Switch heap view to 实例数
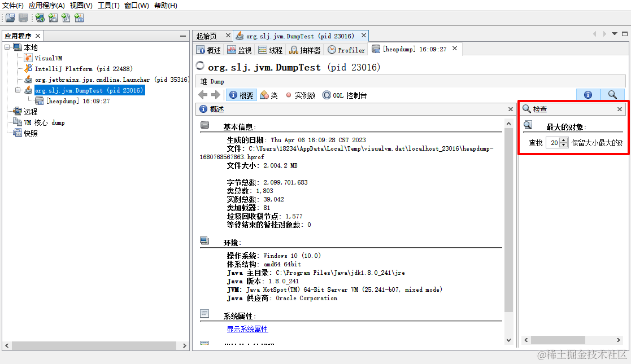The height and width of the screenshot is (364, 631). [x=301, y=95]
